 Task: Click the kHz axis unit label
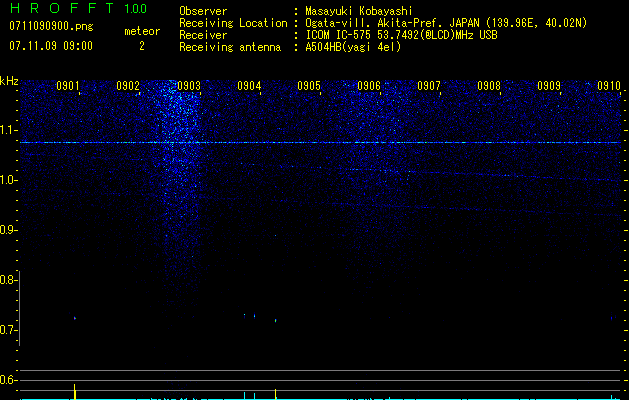point(9,81)
